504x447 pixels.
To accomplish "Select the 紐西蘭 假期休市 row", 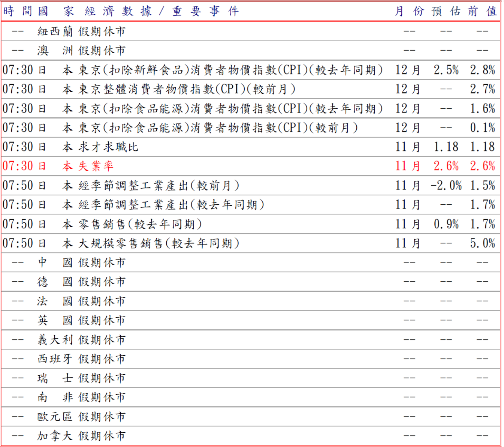I will point(81,31).
